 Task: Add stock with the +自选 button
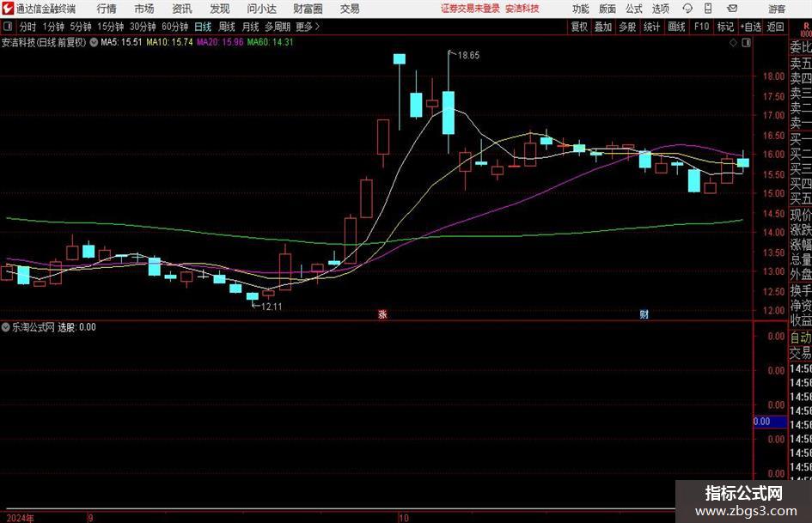click(751, 27)
